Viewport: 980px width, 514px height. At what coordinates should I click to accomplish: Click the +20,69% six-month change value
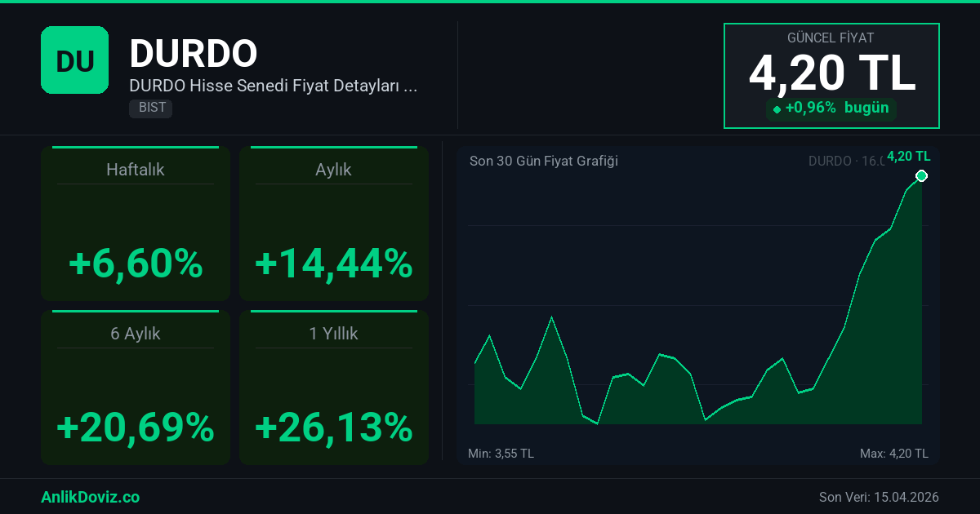tap(136, 427)
